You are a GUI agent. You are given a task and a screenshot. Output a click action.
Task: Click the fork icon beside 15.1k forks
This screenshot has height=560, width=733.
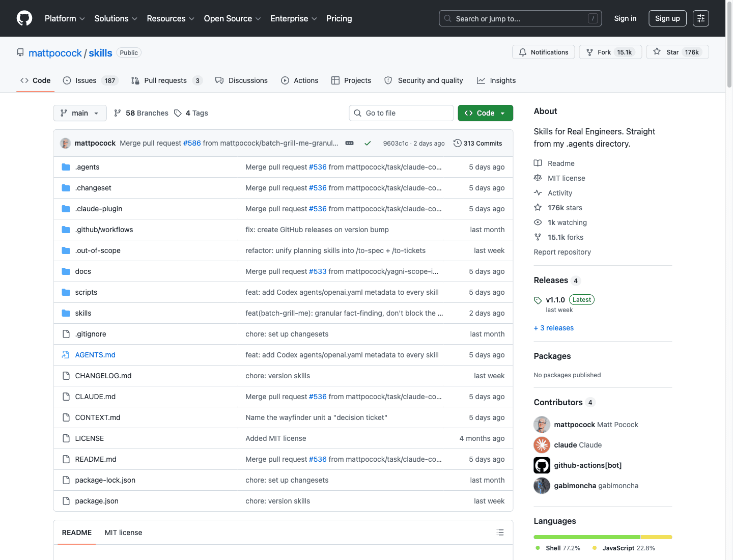click(x=538, y=237)
